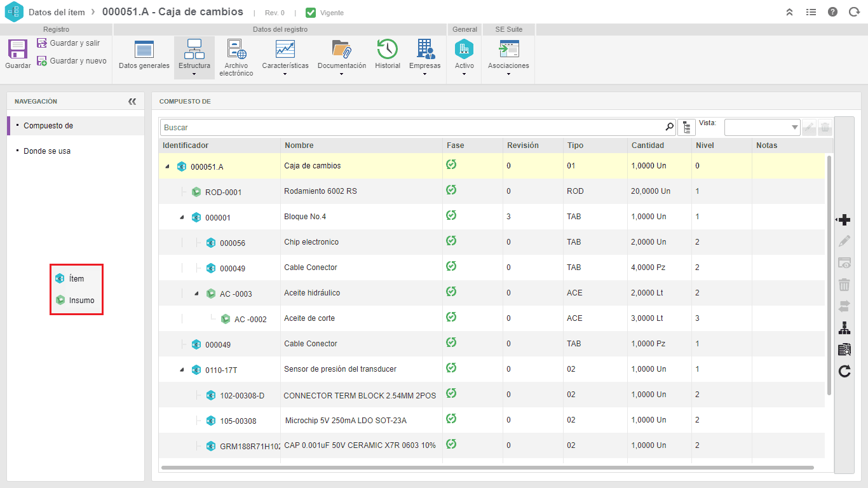
Task: Click the header refresh icon
Action: 854,12
